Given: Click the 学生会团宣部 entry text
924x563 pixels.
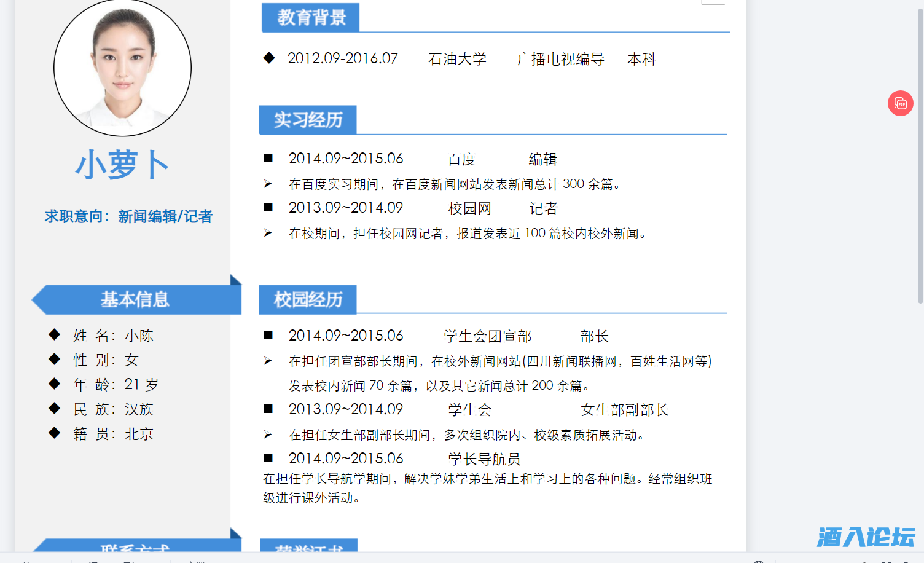Looking at the screenshot, I should [x=487, y=336].
